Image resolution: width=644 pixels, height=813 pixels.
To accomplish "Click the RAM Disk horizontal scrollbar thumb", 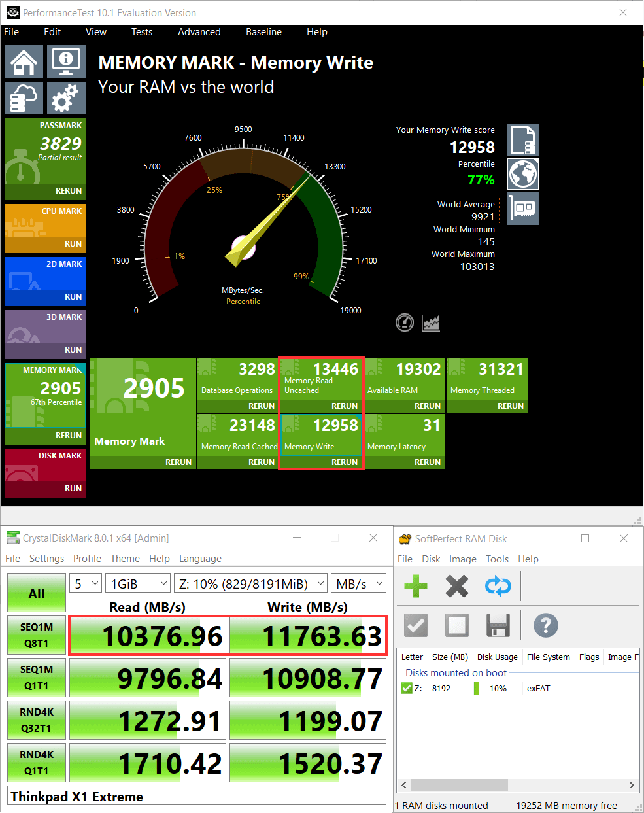I will (460, 785).
